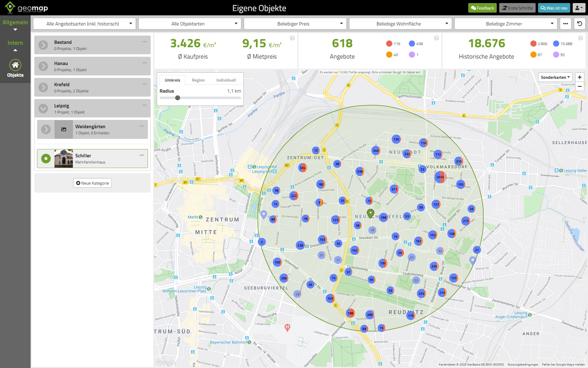Click the geomap logo
Image resolution: width=588 pixels, height=368 pixels.
point(26,8)
